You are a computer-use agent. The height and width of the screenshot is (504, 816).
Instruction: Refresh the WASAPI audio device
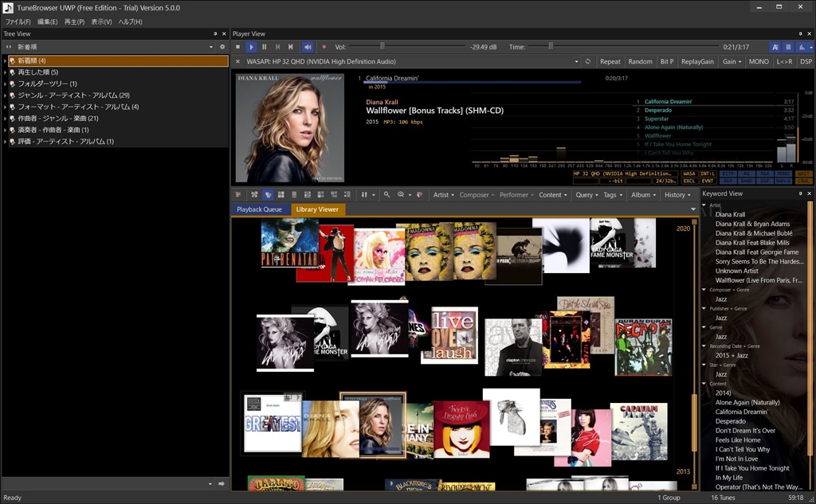pos(587,61)
